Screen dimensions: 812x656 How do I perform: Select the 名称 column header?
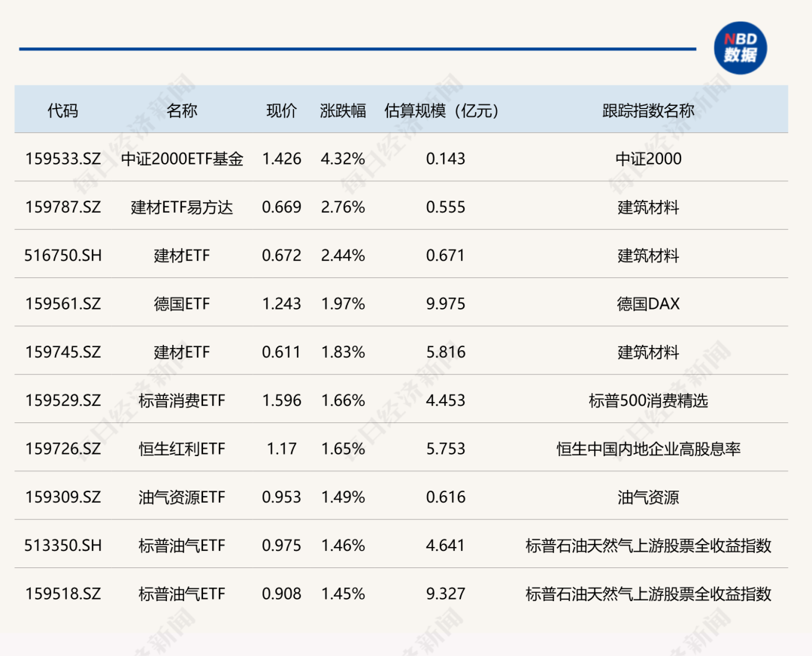[182, 110]
